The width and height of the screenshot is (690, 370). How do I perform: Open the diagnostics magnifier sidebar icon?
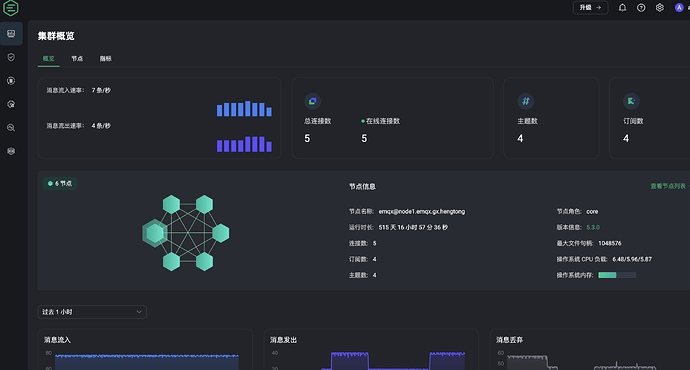[x=11, y=128]
